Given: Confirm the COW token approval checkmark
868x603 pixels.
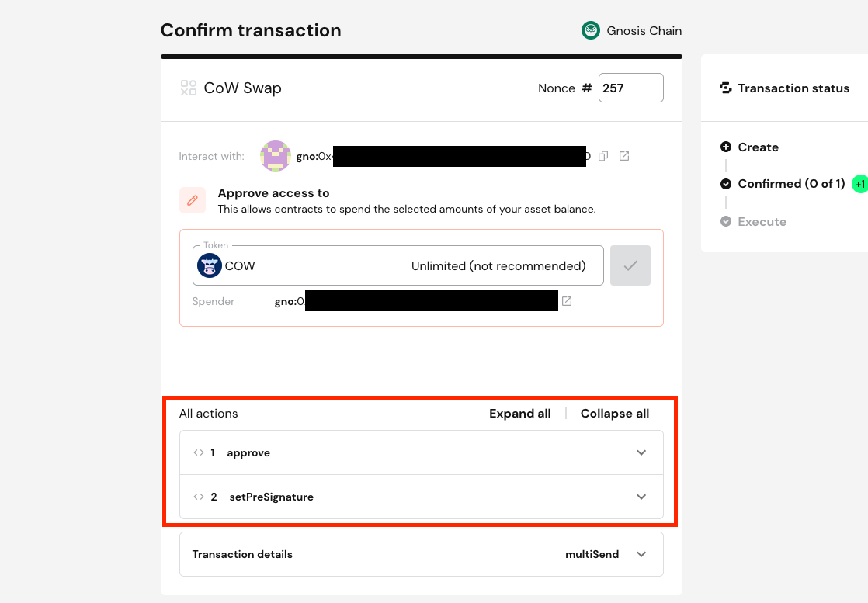Looking at the screenshot, I should coord(630,265).
